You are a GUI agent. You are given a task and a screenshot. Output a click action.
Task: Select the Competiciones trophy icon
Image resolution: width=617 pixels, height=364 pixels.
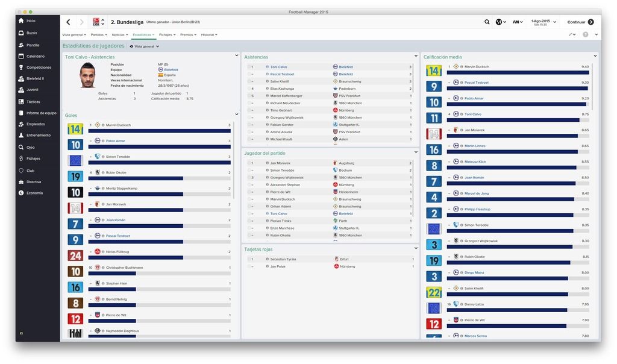tap(21, 67)
